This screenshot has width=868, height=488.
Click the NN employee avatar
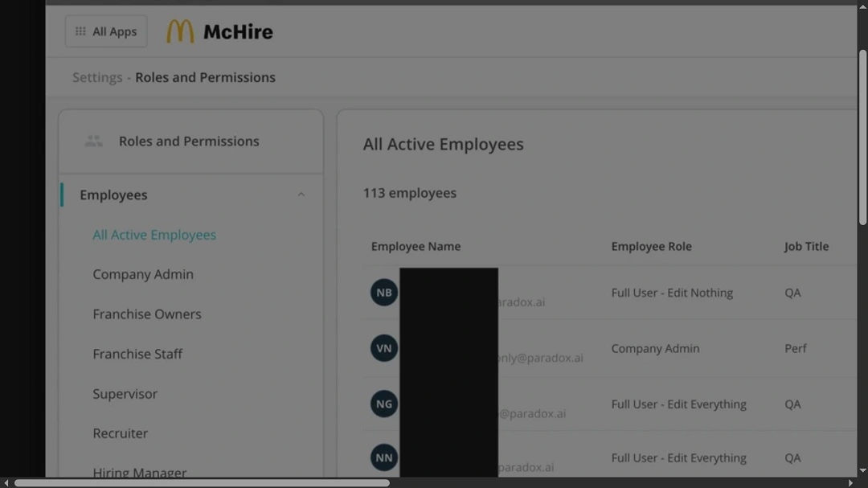click(384, 458)
